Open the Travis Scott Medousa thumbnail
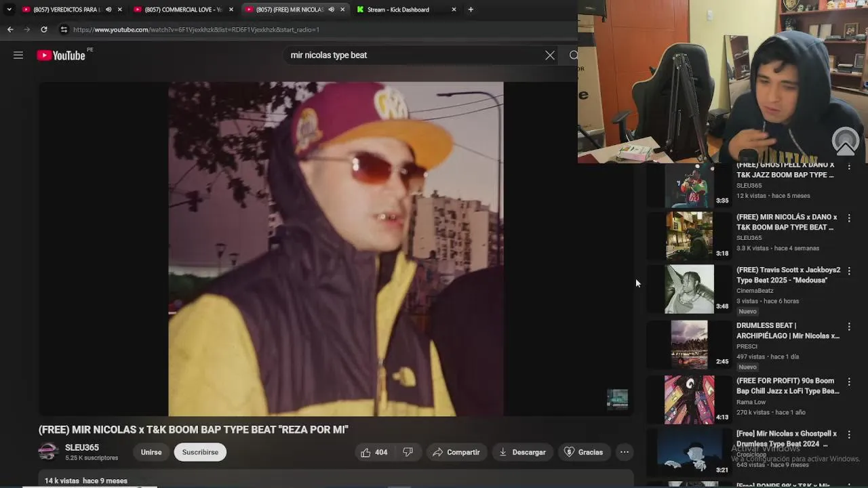868x488 pixels. tap(689, 289)
